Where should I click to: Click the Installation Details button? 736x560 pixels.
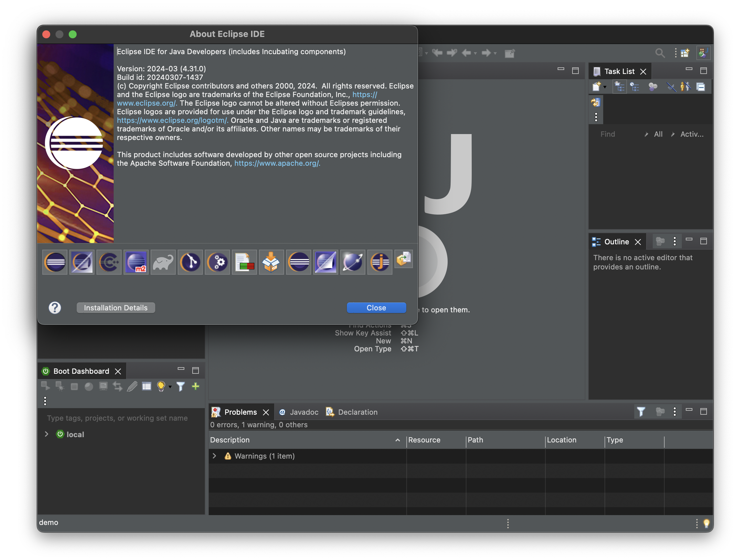(116, 308)
